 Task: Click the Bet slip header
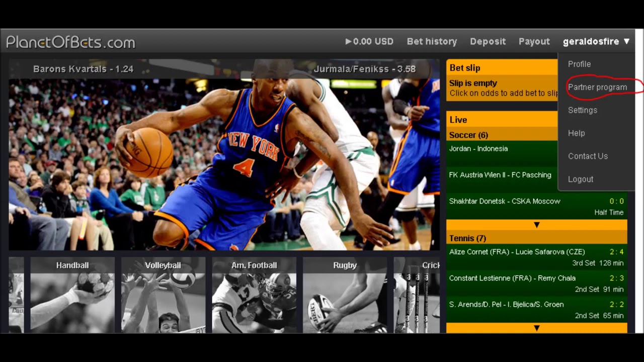point(502,67)
